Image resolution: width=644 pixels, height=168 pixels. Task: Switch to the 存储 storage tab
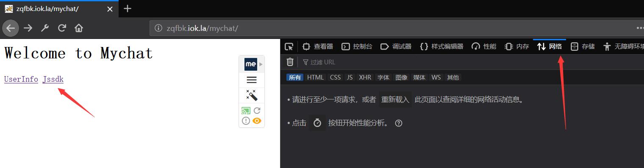tap(583, 47)
